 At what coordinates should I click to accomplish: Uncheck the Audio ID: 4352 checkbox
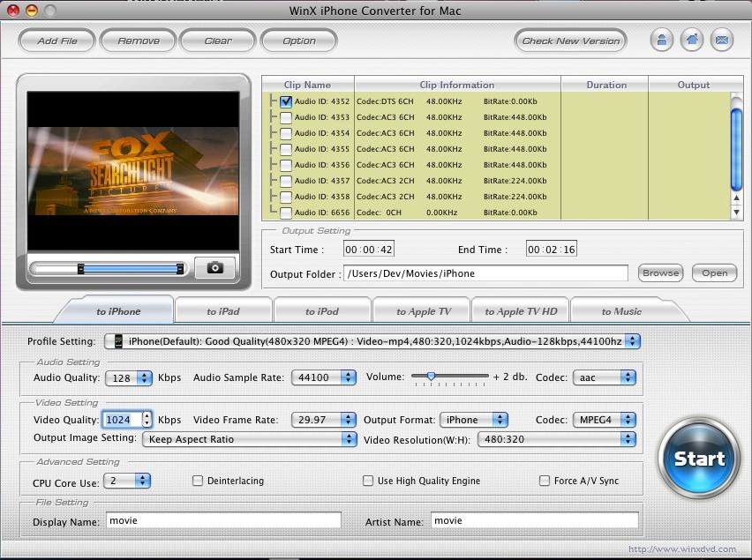coord(286,101)
